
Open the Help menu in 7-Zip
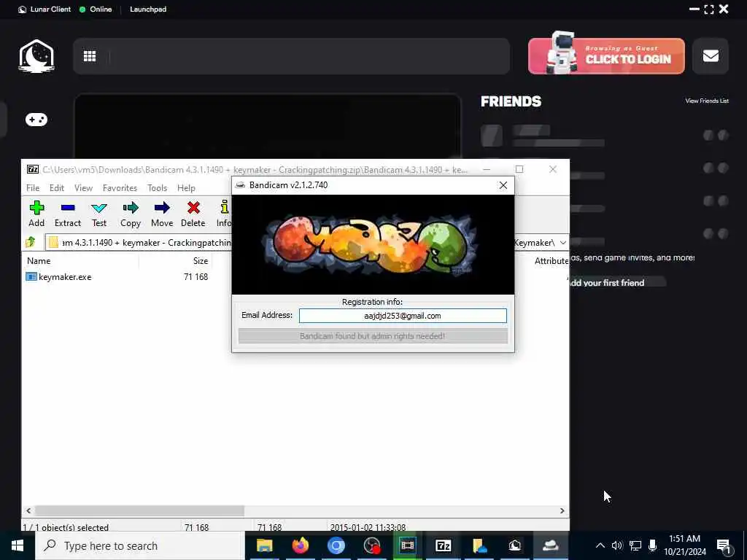(186, 187)
